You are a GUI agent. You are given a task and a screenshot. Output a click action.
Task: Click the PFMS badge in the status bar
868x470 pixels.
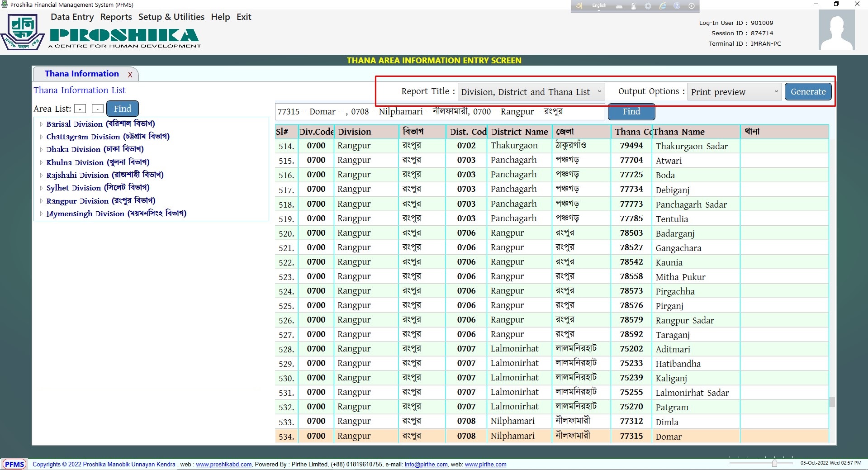click(x=14, y=464)
